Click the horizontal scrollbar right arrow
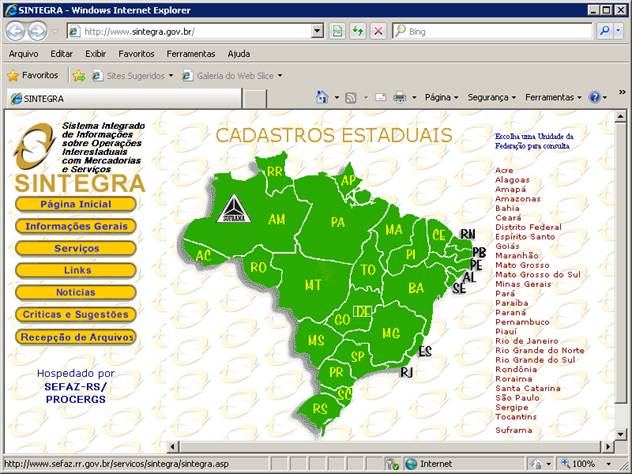Viewport: 632px width, 474px height. [608, 447]
